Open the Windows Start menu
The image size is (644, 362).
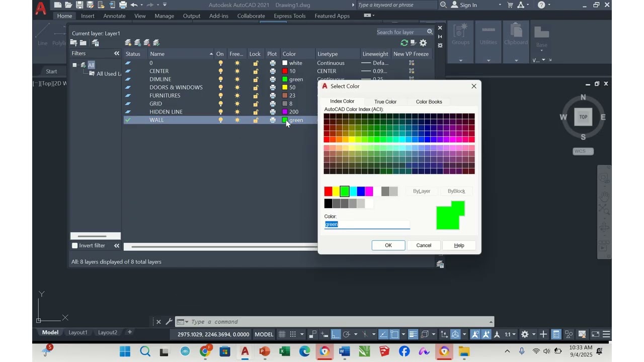125,351
